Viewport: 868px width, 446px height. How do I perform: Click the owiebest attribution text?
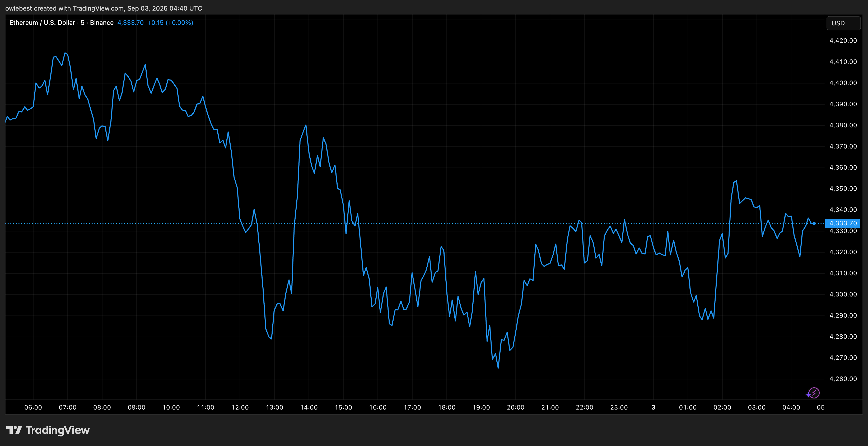(x=18, y=8)
